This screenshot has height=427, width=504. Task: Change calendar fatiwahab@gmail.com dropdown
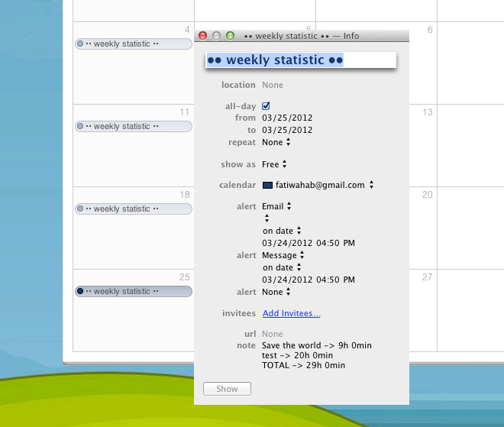point(318,185)
